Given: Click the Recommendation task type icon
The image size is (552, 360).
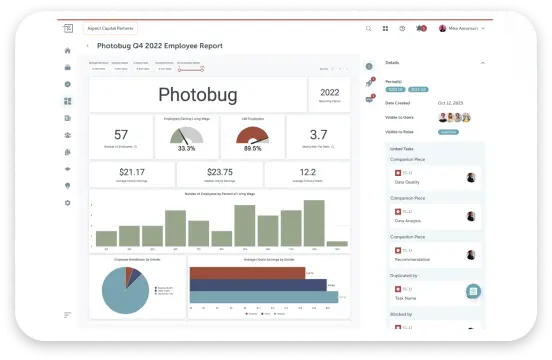Looking at the screenshot, I should (398, 250).
